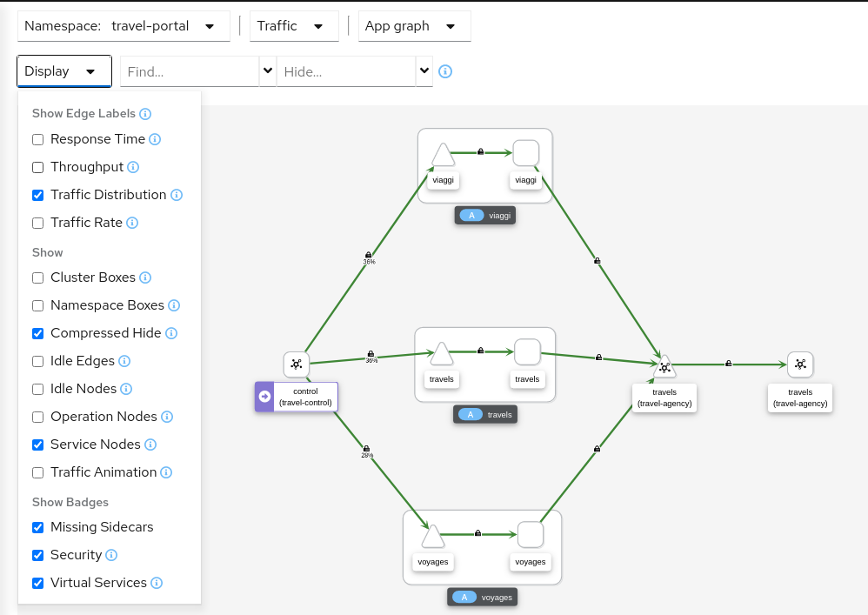Enable Traffic Animation in Display options
The image size is (868, 615).
tap(37, 472)
